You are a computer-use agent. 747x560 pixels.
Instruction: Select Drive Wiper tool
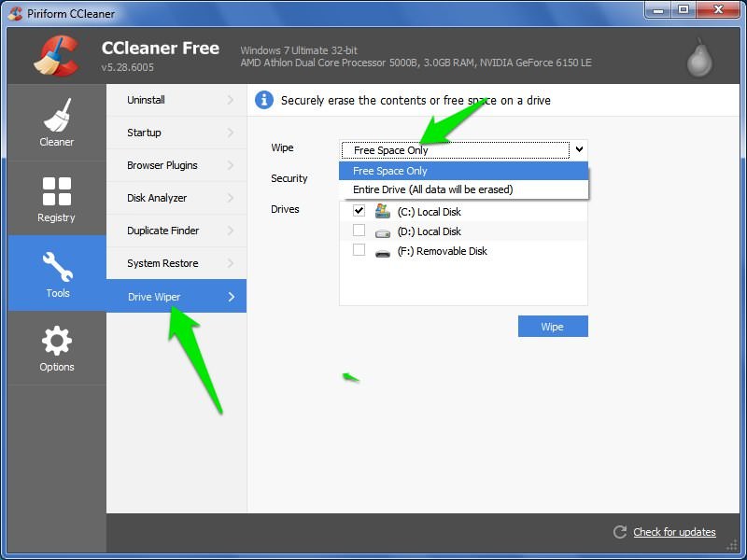tap(176, 296)
